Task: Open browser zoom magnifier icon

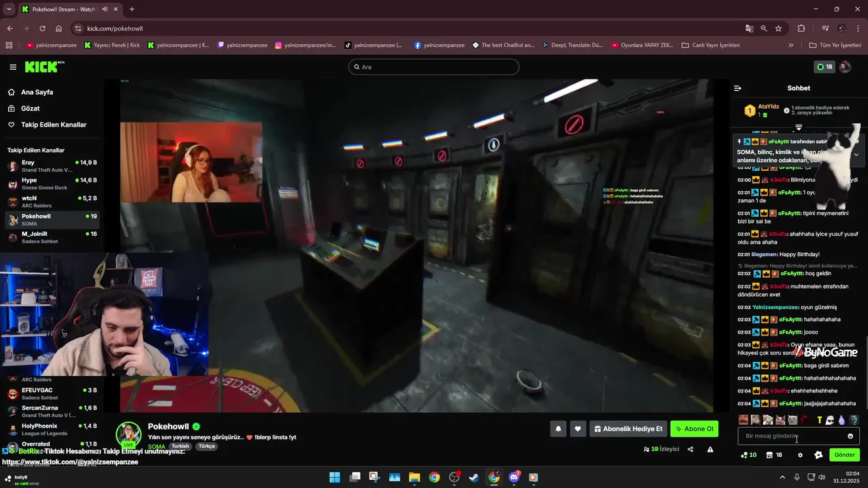Action: click(764, 28)
